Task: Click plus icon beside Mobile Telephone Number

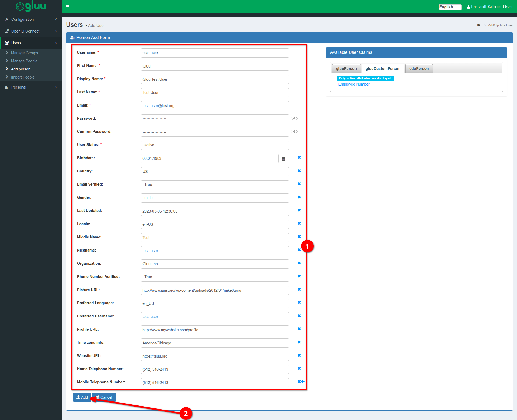Action: coord(303,382)
